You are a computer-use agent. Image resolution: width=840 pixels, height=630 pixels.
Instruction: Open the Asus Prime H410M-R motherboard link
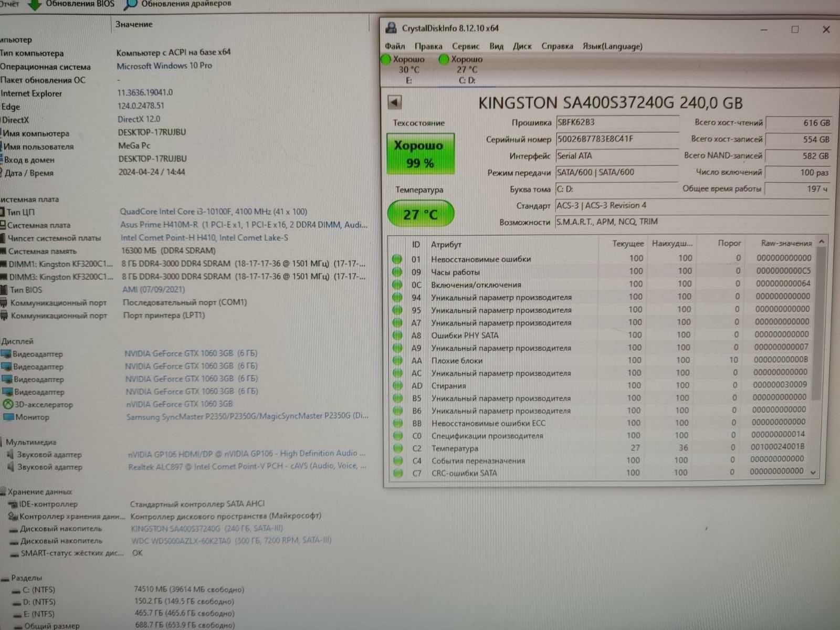coord(244,225)
